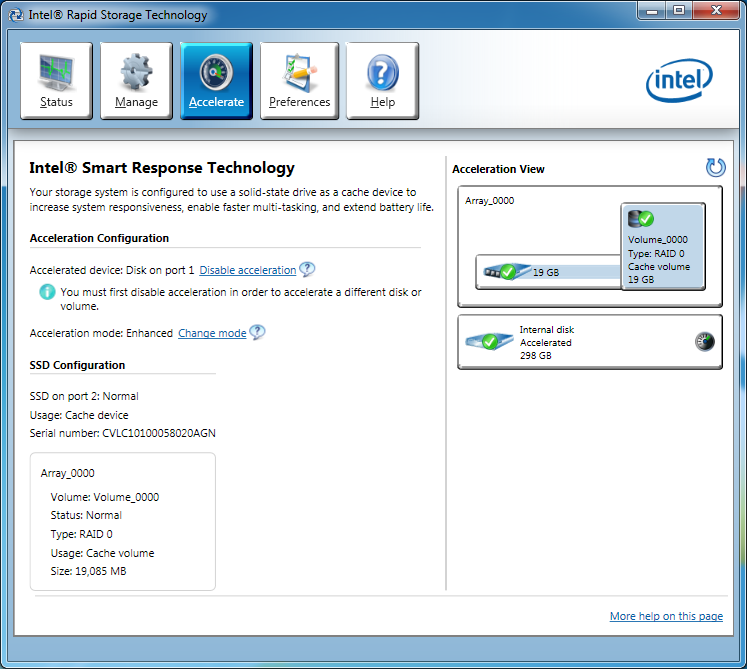Click the 'Size: 19,085 MB' text
This screenshot has height=669, width=747.
[x=89, y=571]
